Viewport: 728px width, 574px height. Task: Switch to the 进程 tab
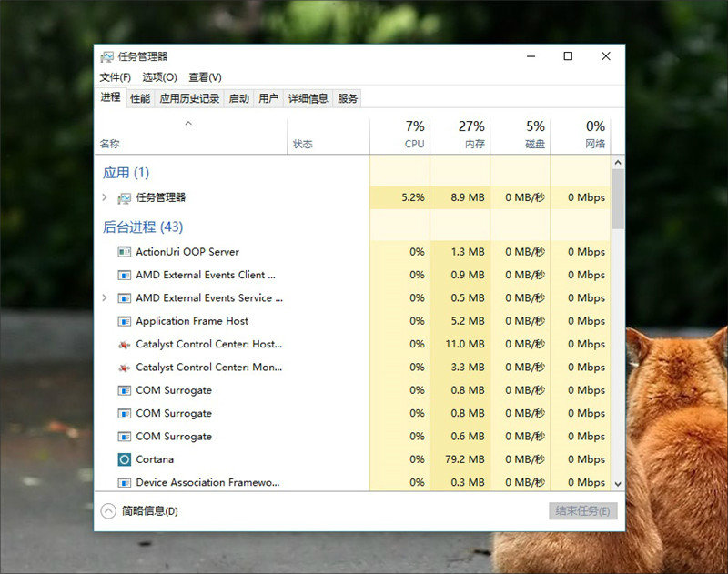click(x=110, y=97)
